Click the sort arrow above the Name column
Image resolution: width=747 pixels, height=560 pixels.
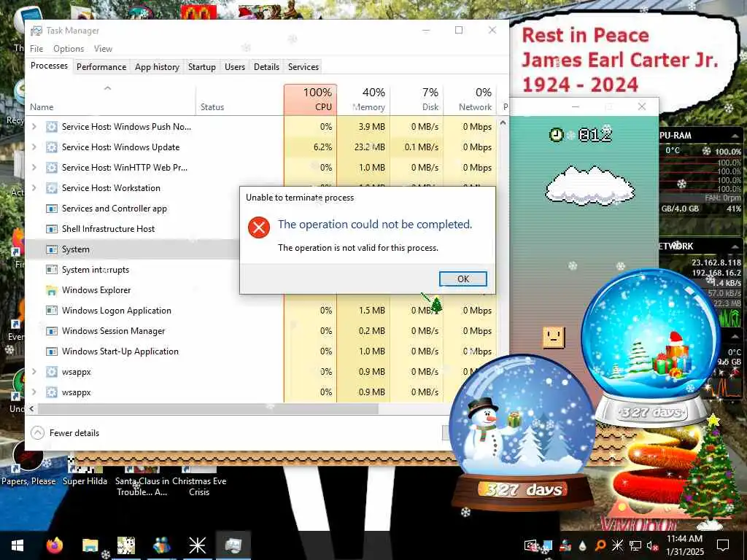pos(108,88)
